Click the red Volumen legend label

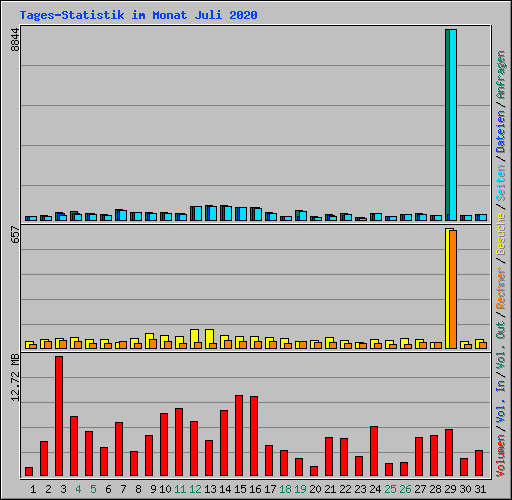tap(501, 456)
